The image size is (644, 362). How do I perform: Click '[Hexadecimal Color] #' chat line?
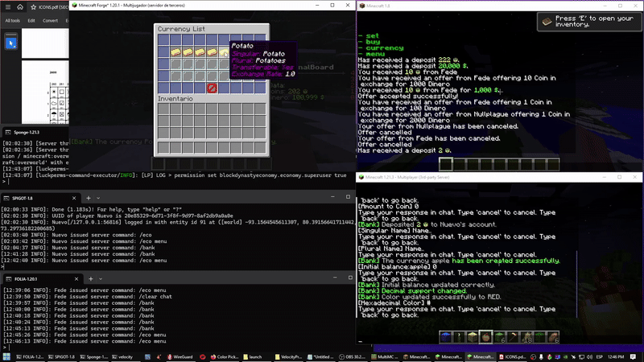(394, 303)
